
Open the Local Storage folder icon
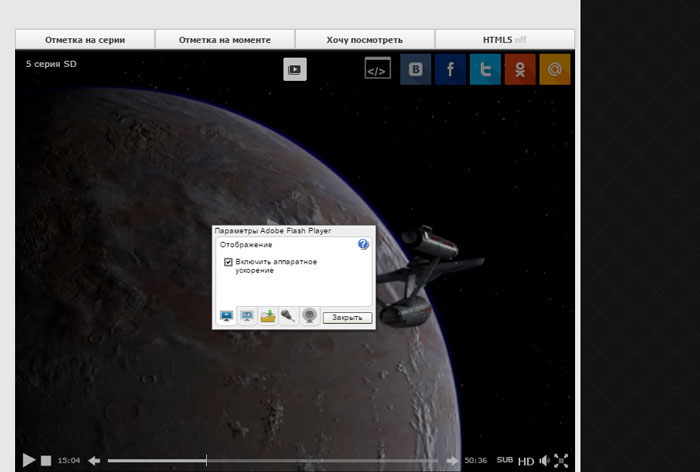point(268,316)
